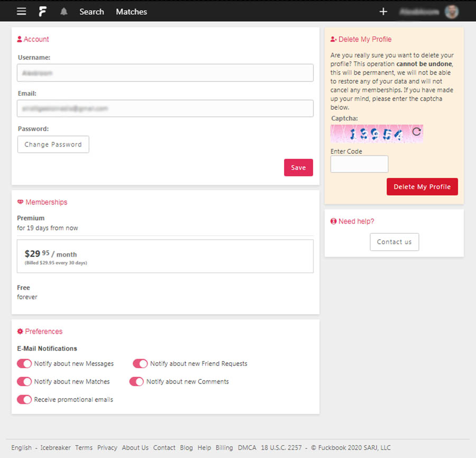Disable Notify about new Friend Requests
This screenshot has width=476, height=458.
tap(140, 364)
